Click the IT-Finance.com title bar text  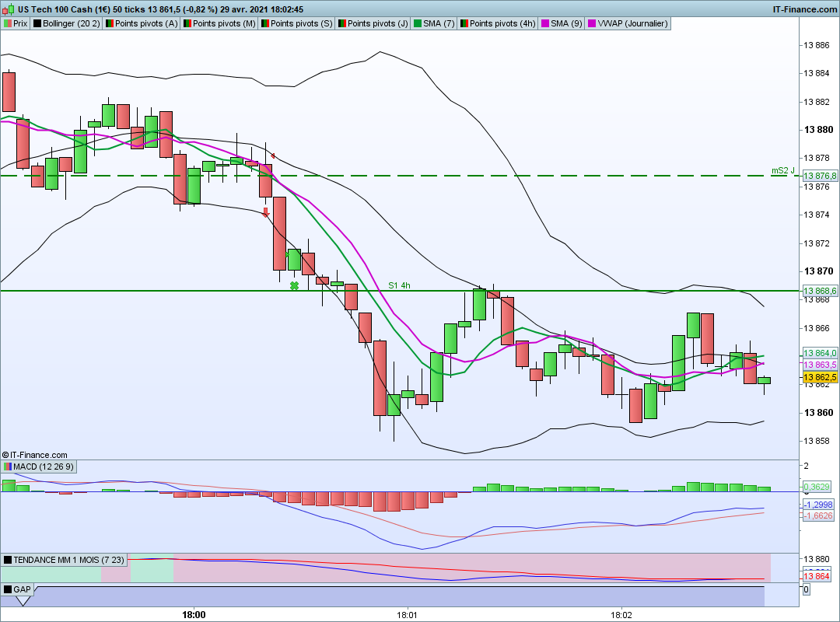[805, 9]
